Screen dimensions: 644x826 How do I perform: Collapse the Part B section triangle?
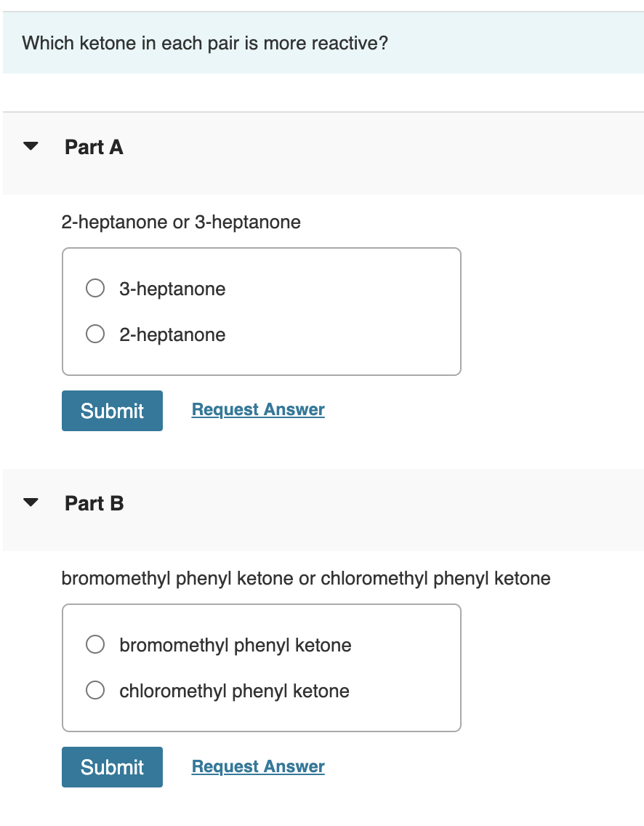click(30, 502)
